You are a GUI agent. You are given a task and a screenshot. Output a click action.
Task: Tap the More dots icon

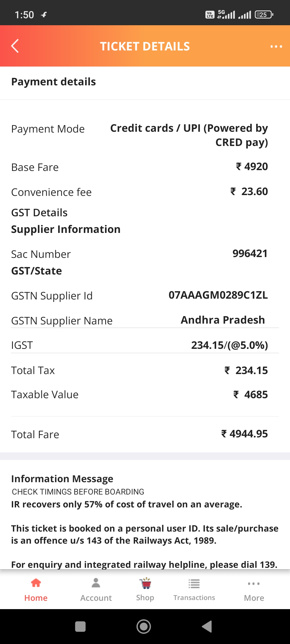[x=254, y=584]
